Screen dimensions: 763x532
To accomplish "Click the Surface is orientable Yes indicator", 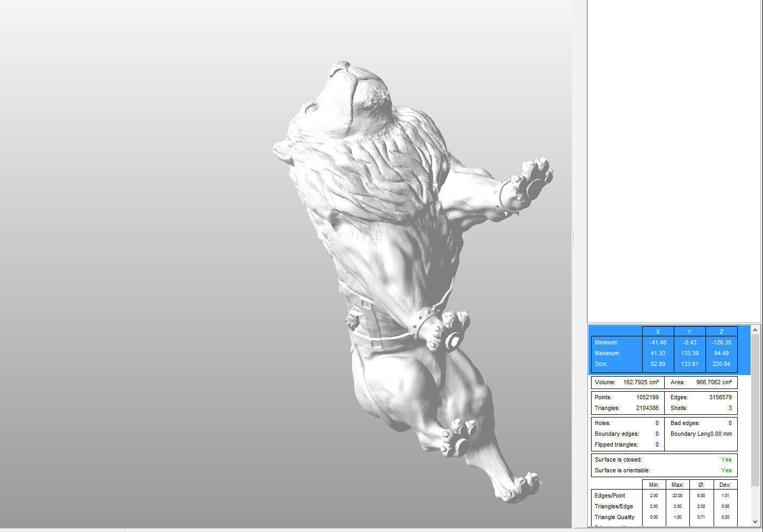I will pos(726,470).
